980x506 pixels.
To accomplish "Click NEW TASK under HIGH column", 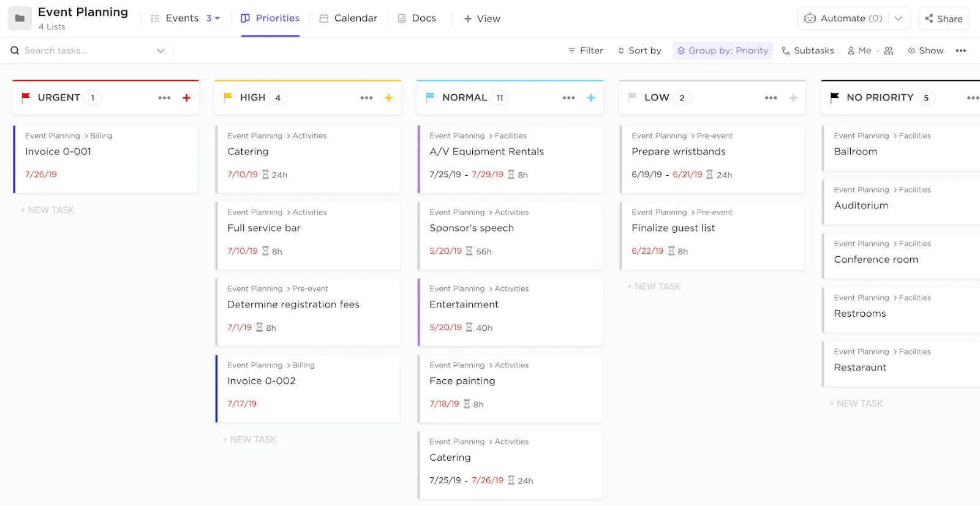I will click(x=249, y=440).
